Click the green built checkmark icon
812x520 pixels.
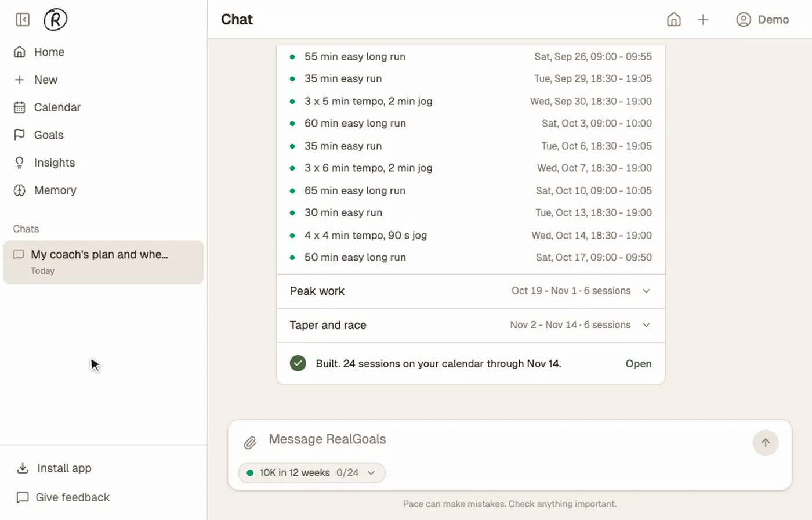click(x=298, y=363)
